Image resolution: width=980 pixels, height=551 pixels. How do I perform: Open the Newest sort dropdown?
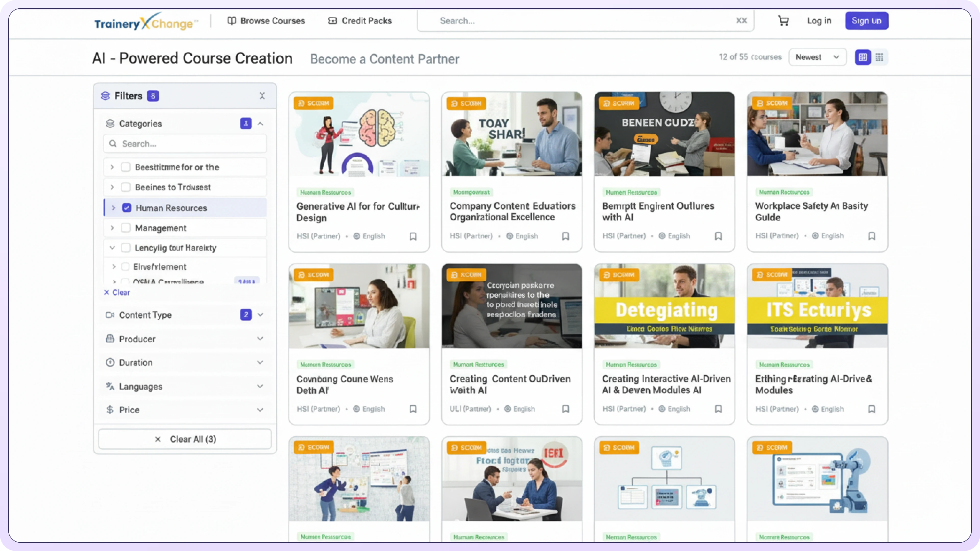817,57
